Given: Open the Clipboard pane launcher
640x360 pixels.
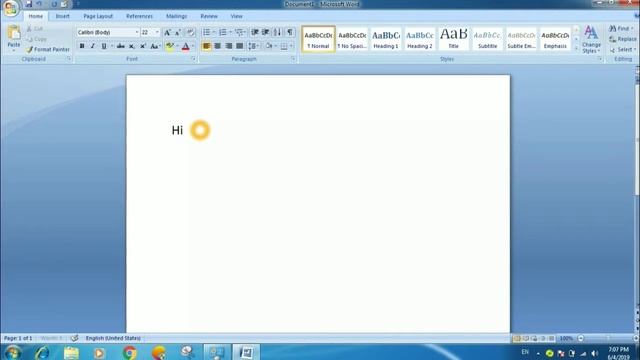Looking at the screenshot, I should (x=69, y=59).
